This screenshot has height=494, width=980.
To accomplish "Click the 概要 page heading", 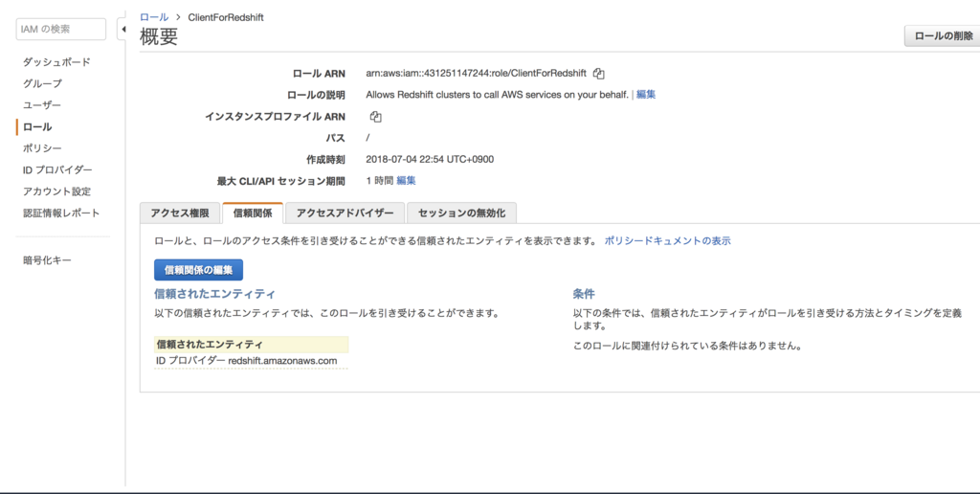I will 159,37.
